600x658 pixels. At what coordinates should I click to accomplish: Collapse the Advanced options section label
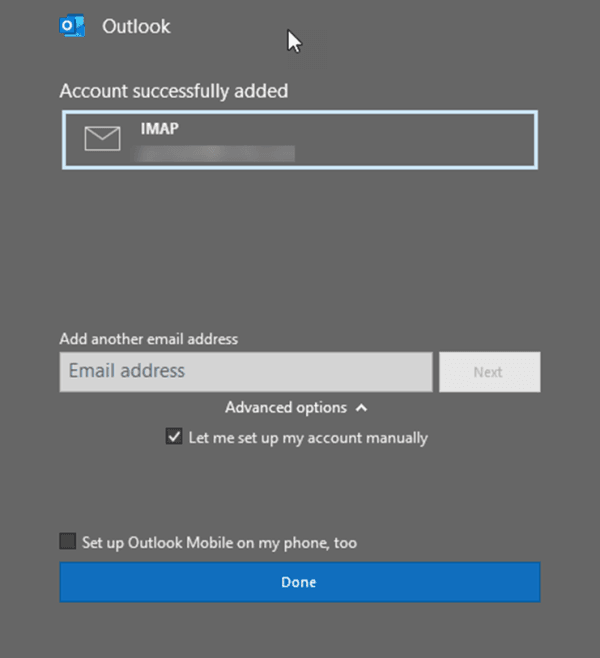pyautogui.click(x=285, y=408)
